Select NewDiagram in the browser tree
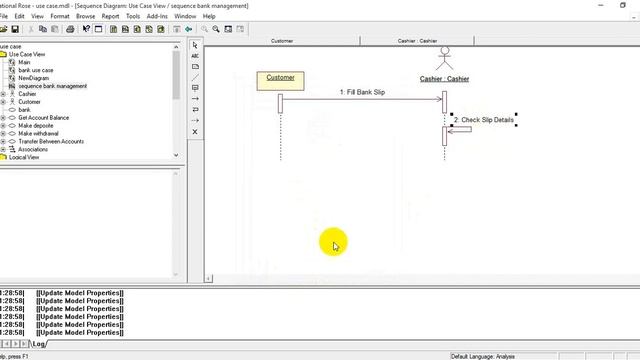 coord(33,78)
